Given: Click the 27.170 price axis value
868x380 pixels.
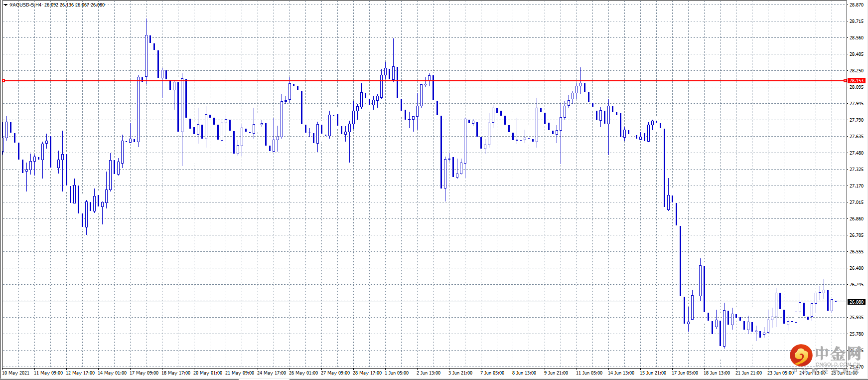Looking at the screenshot, I should [x=857, y=186].
